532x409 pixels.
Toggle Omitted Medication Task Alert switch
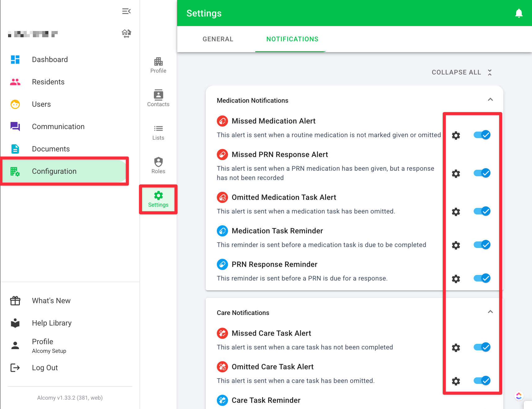482,211
